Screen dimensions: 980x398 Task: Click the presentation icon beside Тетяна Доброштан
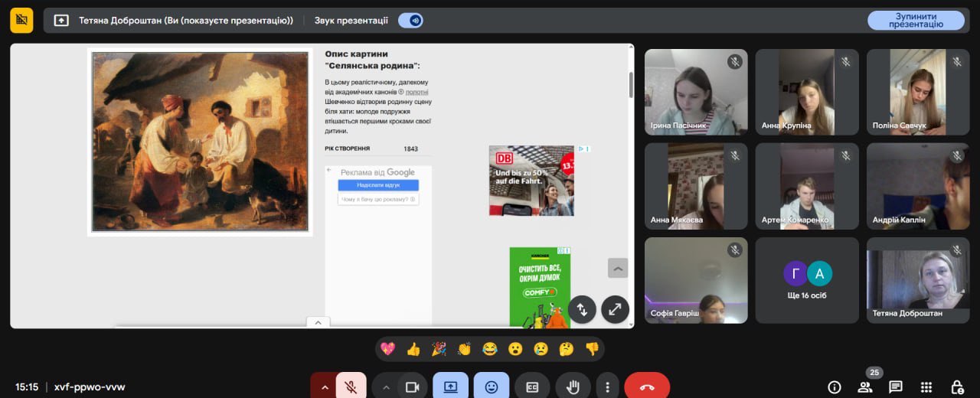point(61,21)
